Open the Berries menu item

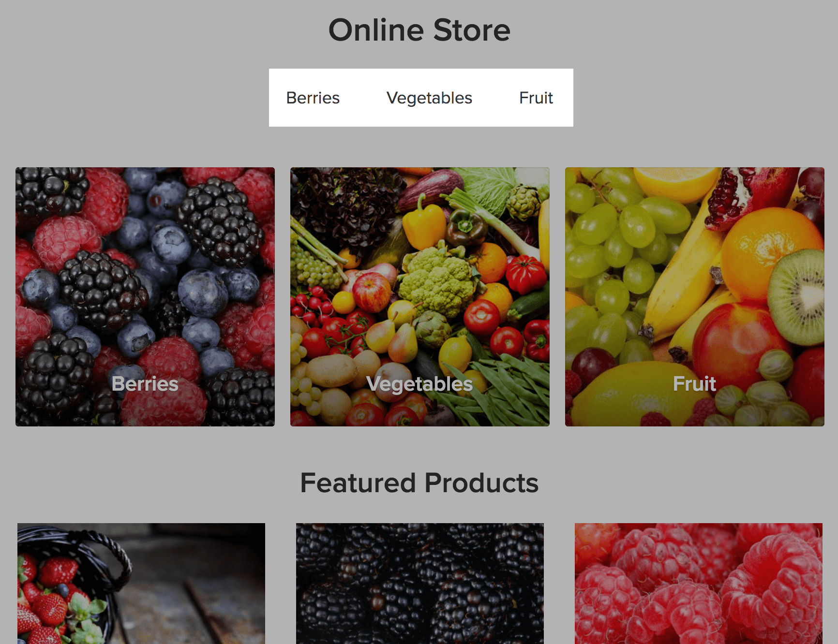[x=313, y=98]
